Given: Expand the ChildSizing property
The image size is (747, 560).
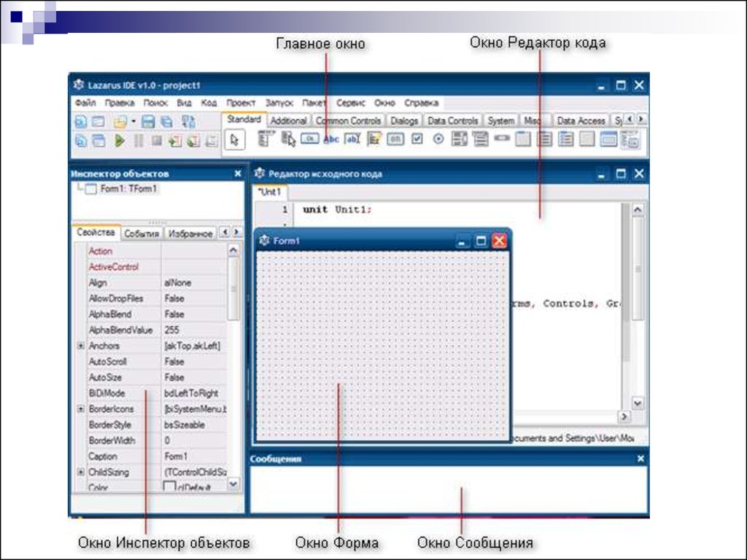Looking at the screenshot, I should (80, 472).
